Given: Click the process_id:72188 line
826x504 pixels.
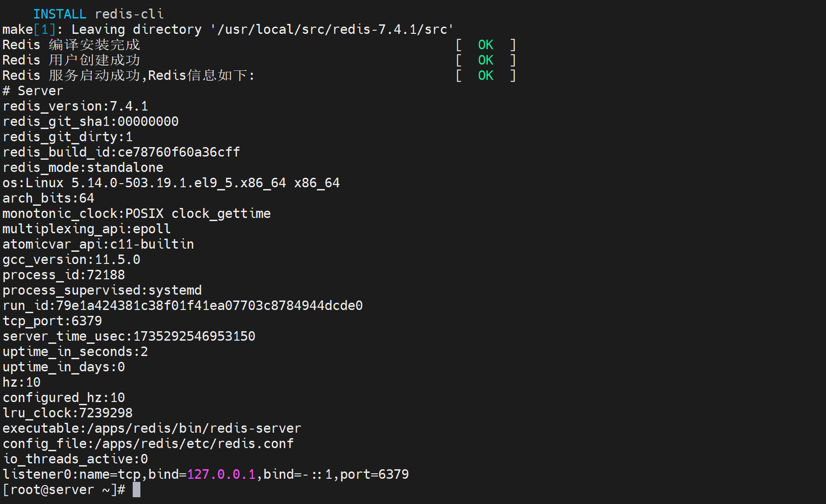Looking at the screenshot, I should 64,275.
